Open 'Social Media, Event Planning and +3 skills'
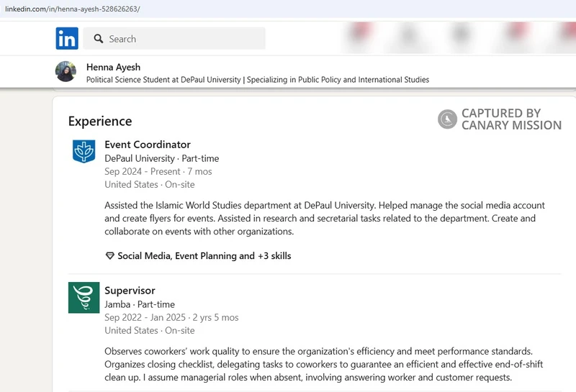This screenshot has height=392, width=576. 204,256
